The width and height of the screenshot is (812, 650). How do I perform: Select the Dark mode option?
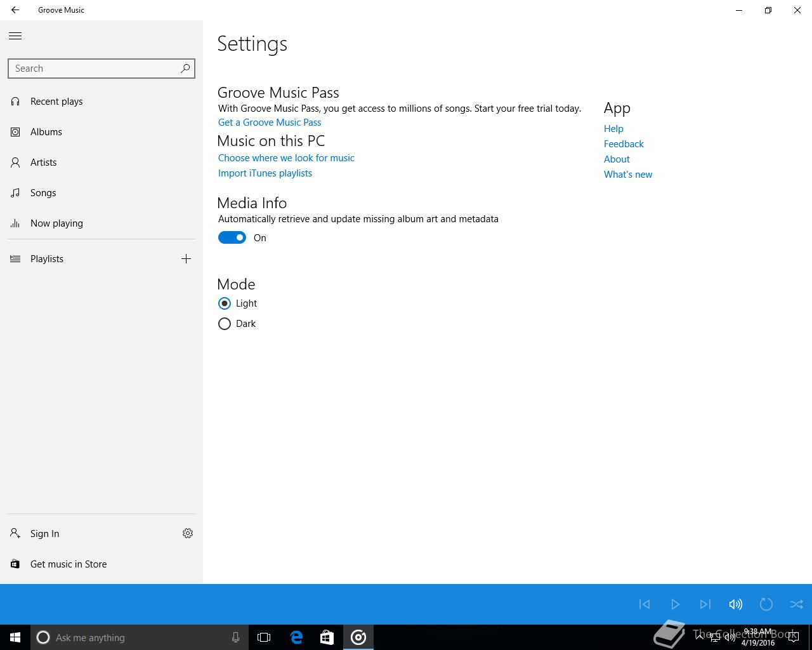(x=224, y=324)
